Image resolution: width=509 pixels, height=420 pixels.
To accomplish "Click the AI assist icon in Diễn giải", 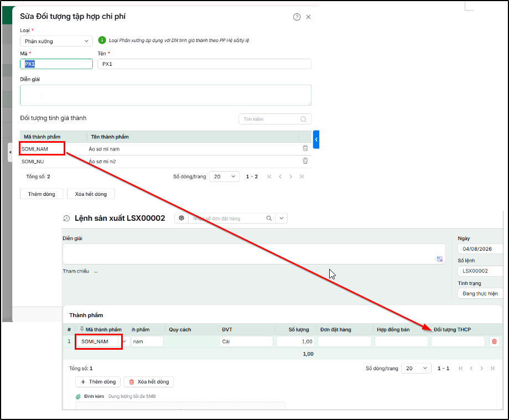I will [x=439, y=258].
